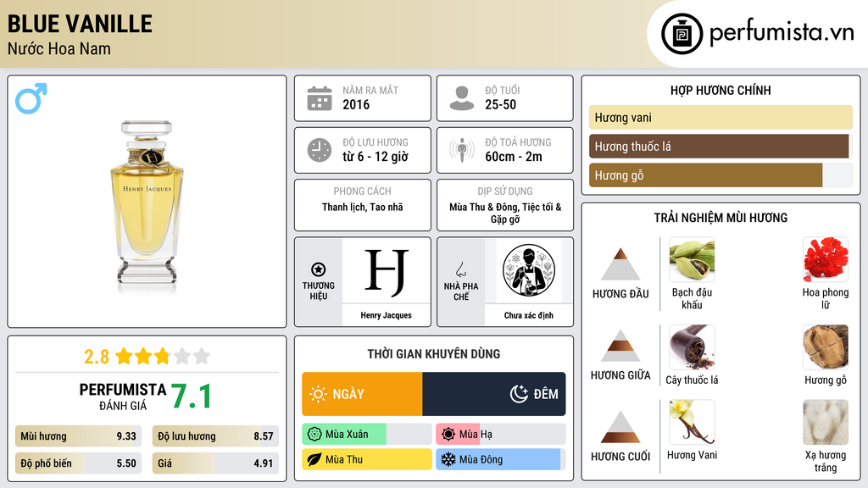The image size is (868, 488).
Task: Click the Hương thuốc lá accord bar
Action: 721,146
